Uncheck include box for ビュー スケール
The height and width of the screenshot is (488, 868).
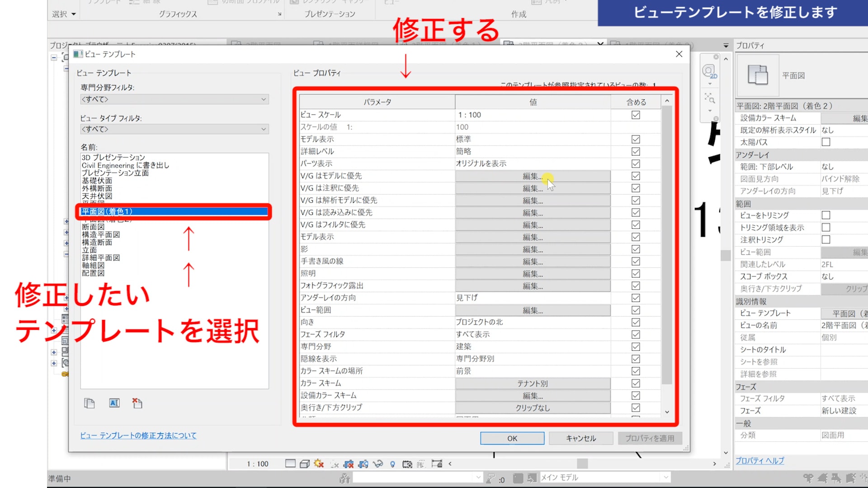coord(636,115)
